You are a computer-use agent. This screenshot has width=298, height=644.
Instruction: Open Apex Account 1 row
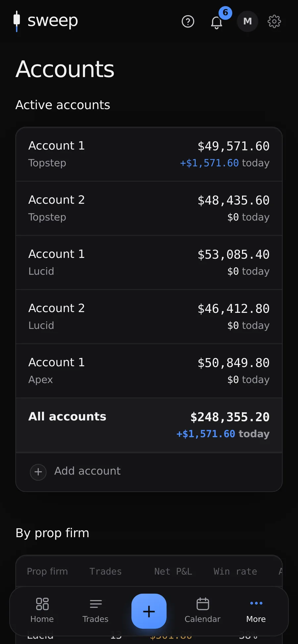[149, 371]
